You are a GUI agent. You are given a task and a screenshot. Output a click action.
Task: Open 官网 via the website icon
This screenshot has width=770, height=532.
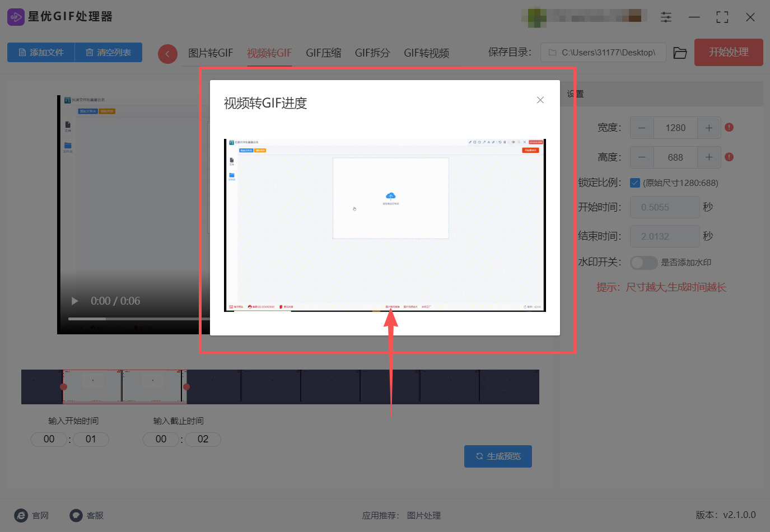pyautogui.click(x=21, y=515)
